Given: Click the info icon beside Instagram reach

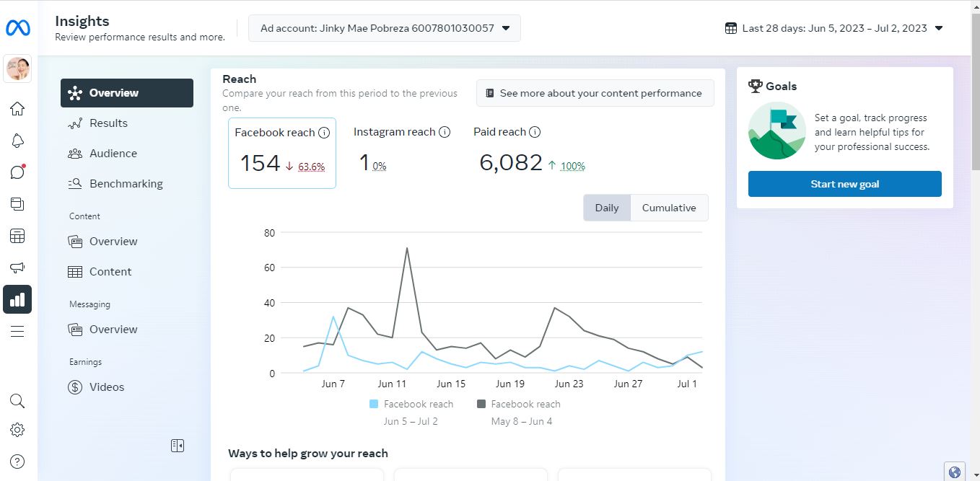Looking at the screenshot, I should (445, 132).
